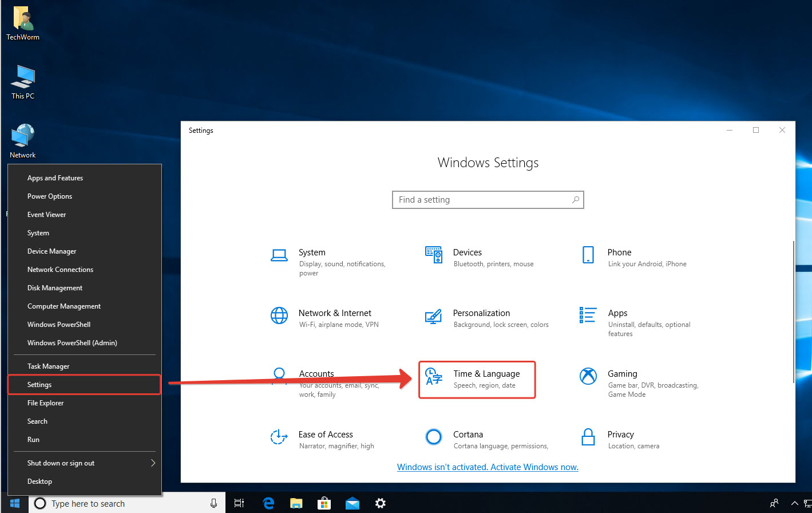Select the Personalization settings icon

(x=434, y=316)
